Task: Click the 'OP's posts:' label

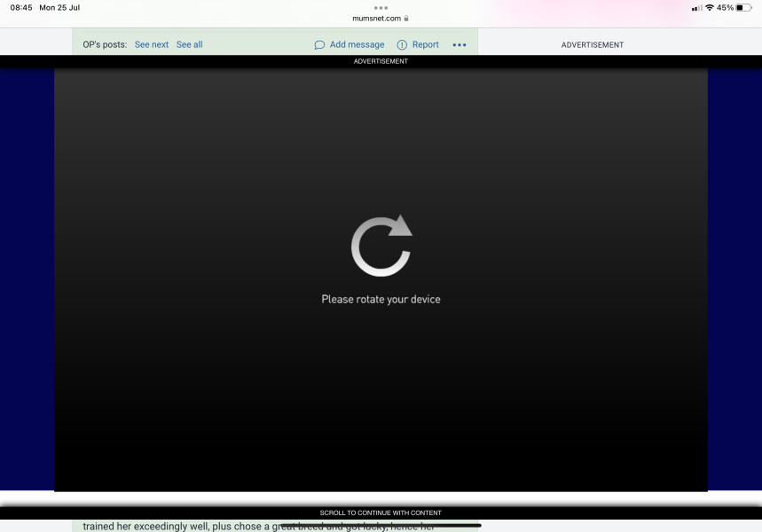Action: coord(105,44)
